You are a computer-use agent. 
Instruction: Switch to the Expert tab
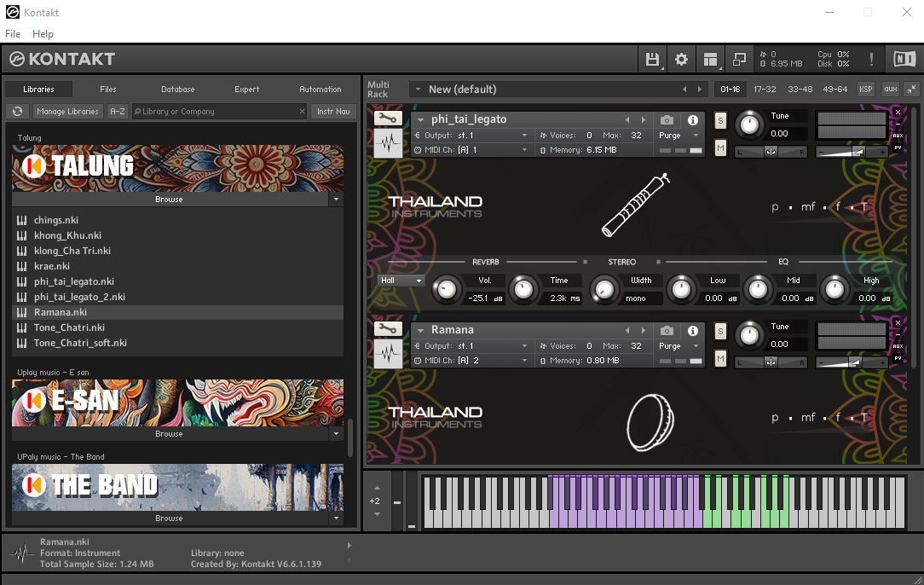[246, 89]
